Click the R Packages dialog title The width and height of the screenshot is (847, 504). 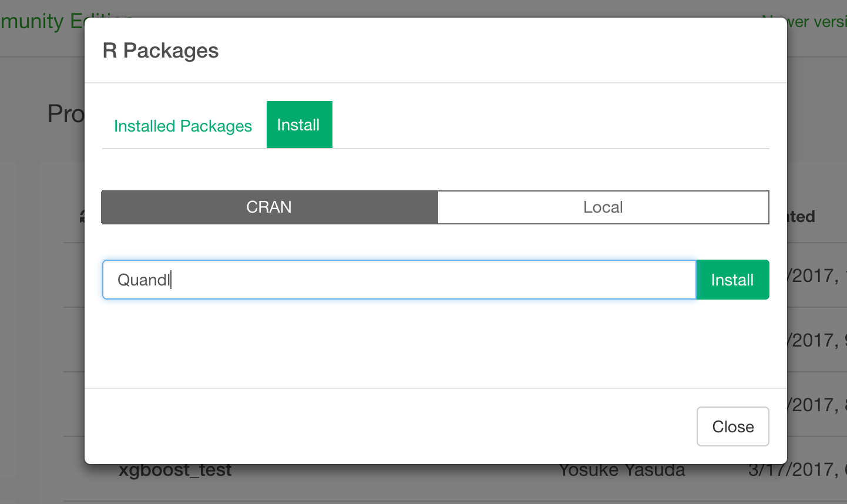click(x=160, y=51)
